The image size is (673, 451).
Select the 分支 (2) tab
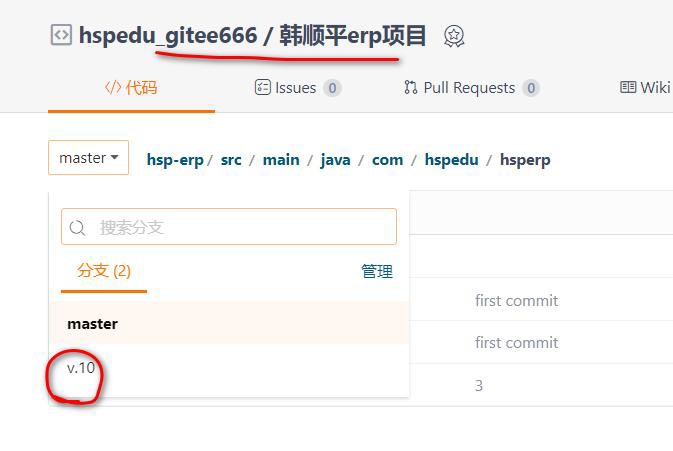tap(104, 271)
